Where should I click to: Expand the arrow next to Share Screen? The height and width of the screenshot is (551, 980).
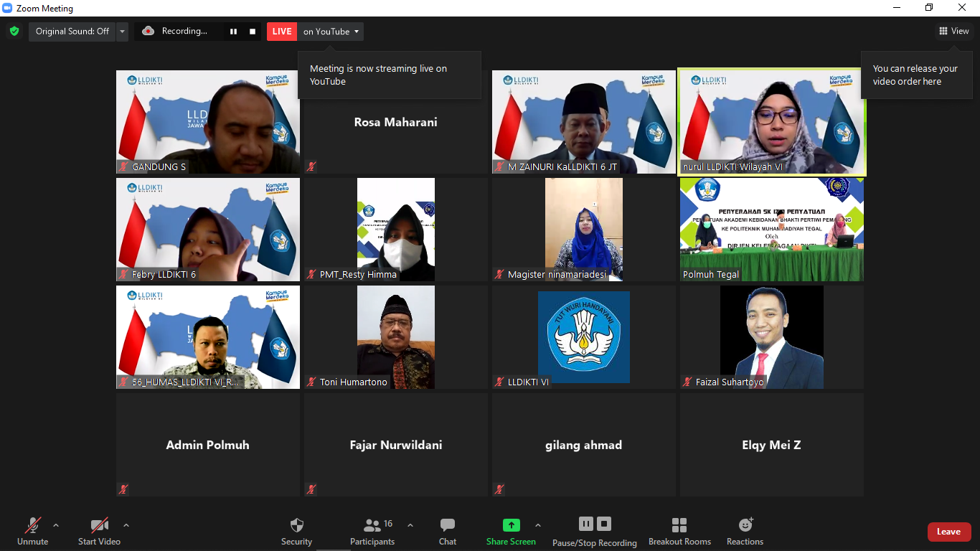tap(538, 525)
